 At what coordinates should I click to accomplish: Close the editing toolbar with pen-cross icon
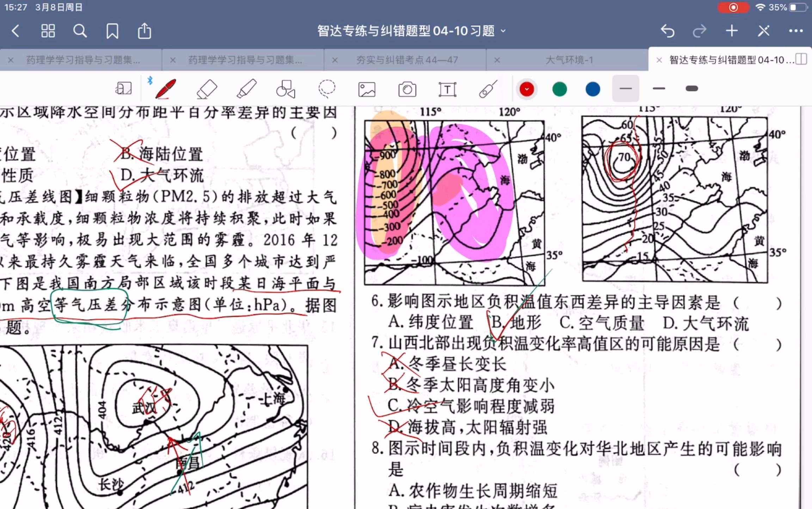pos(764,31)
